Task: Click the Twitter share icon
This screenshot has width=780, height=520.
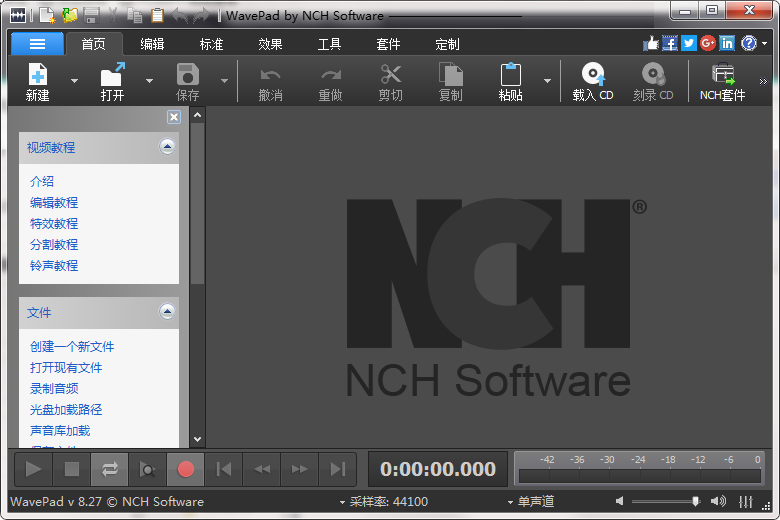Action: pos(688,43)
